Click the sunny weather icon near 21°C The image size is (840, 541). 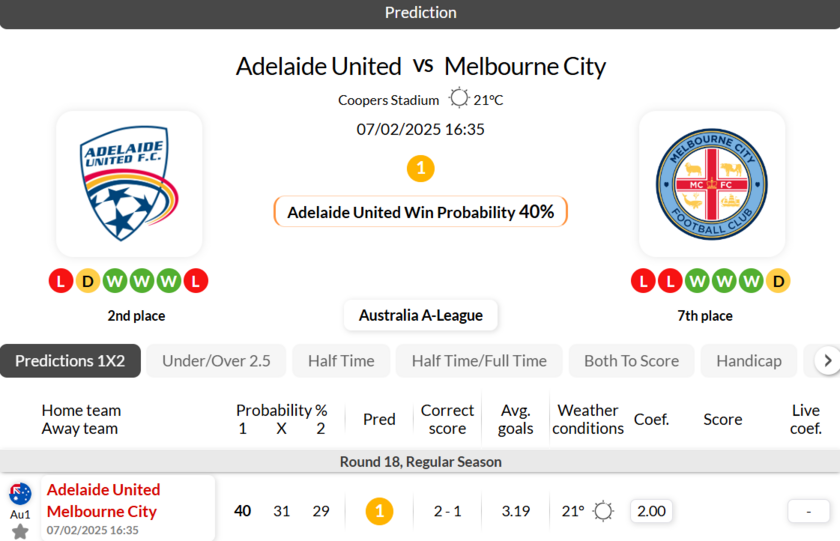click(459, 99)
